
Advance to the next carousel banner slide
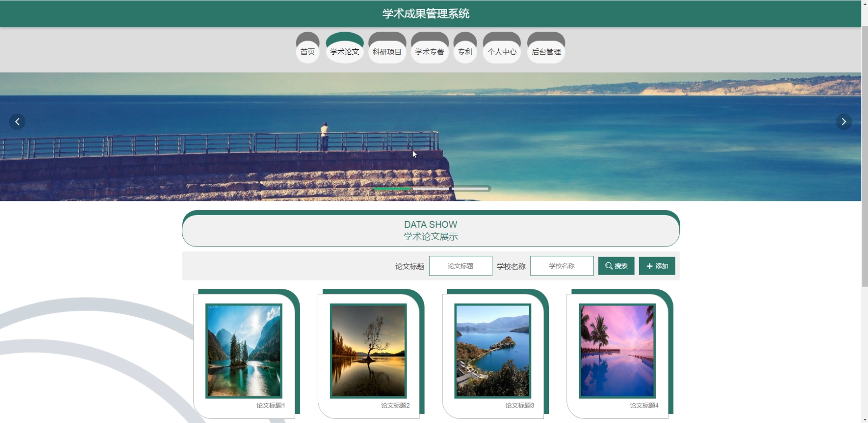[x=844, y=122]
